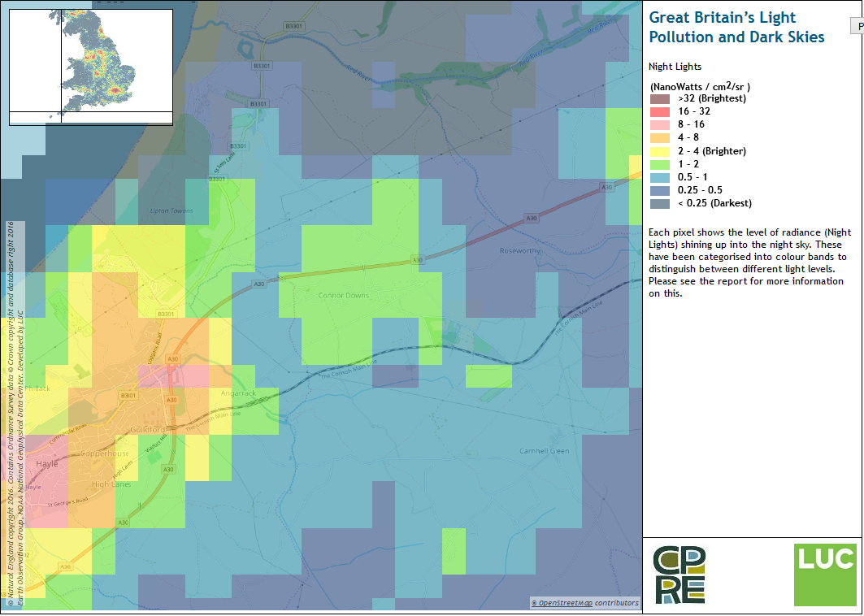Click the Connor Downs label on map
Image resolution: width=864 pixels, height=616 pixels.
(343, 296)
